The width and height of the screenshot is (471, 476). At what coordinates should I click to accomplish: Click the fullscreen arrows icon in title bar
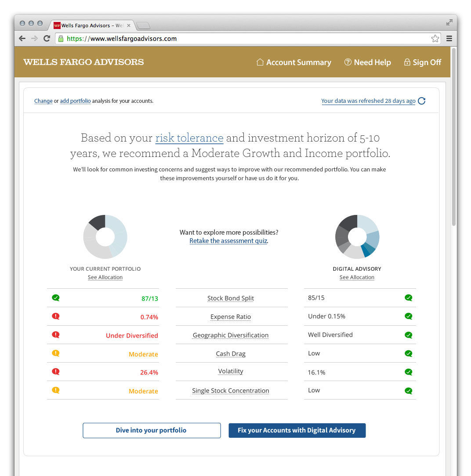[449, 22]
